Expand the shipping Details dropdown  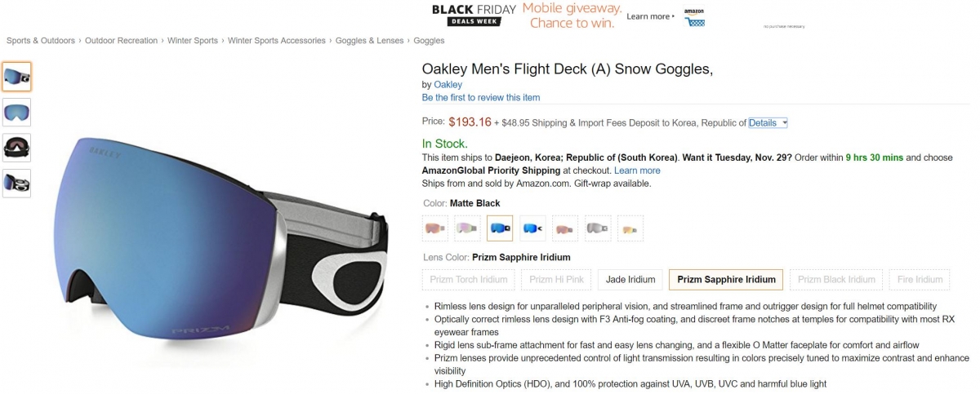(768, 122)
